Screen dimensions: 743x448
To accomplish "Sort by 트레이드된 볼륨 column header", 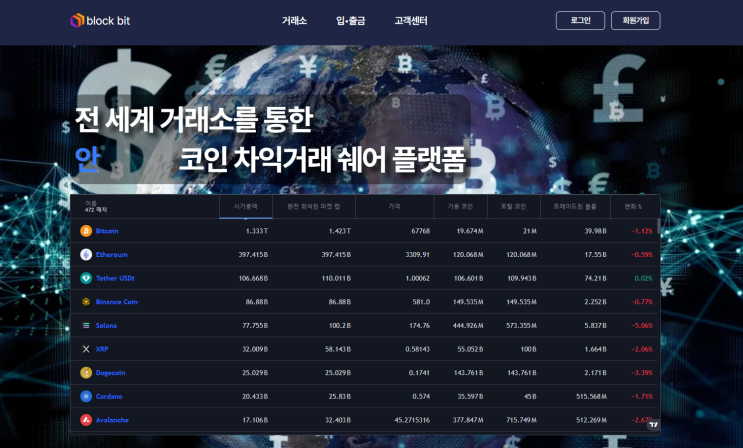I will [x=575, y=207].
